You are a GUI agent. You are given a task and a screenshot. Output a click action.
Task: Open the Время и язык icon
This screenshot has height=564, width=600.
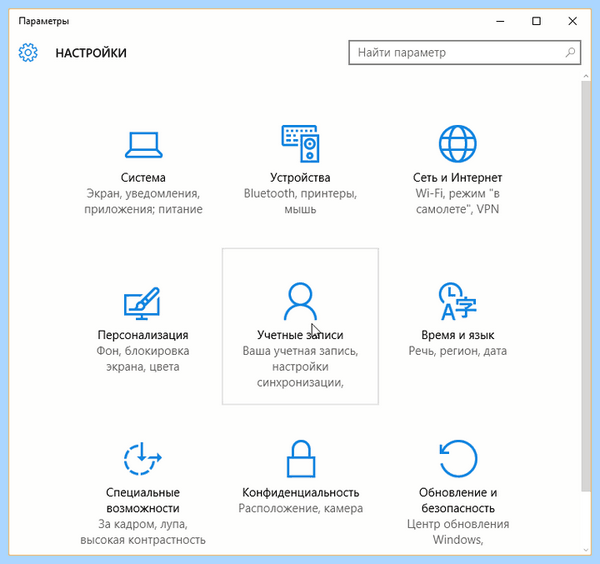pos(457,301)
